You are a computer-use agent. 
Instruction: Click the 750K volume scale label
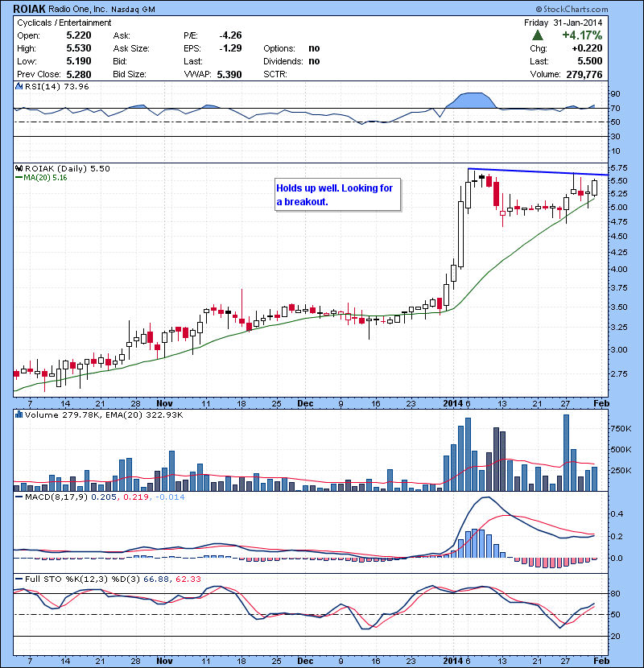621,429
